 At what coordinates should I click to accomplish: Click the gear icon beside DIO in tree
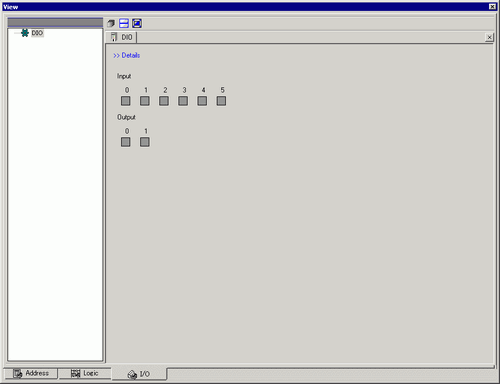25,33
